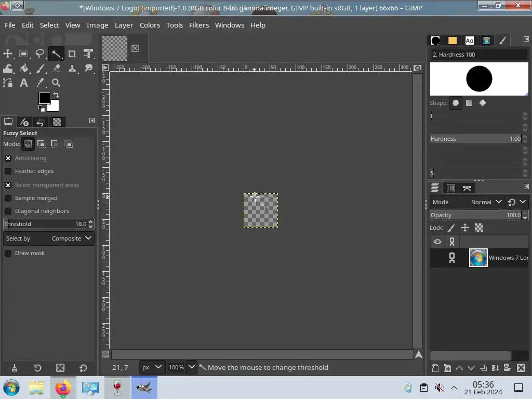This screenshot has height=399, width=532.
Task: Open the Images tab with checkerboard icon
Action: tap(57, 122)
